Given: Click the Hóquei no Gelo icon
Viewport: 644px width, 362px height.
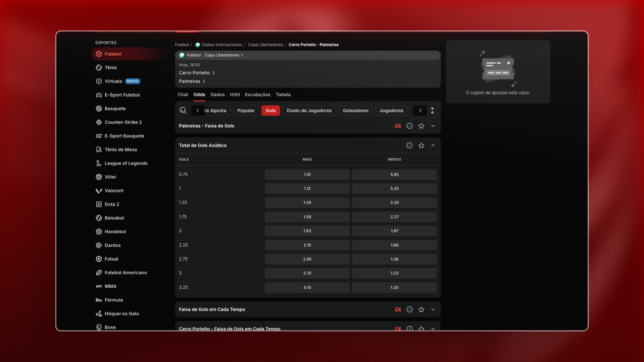Looking at the screenshot, I should (99, 314).
